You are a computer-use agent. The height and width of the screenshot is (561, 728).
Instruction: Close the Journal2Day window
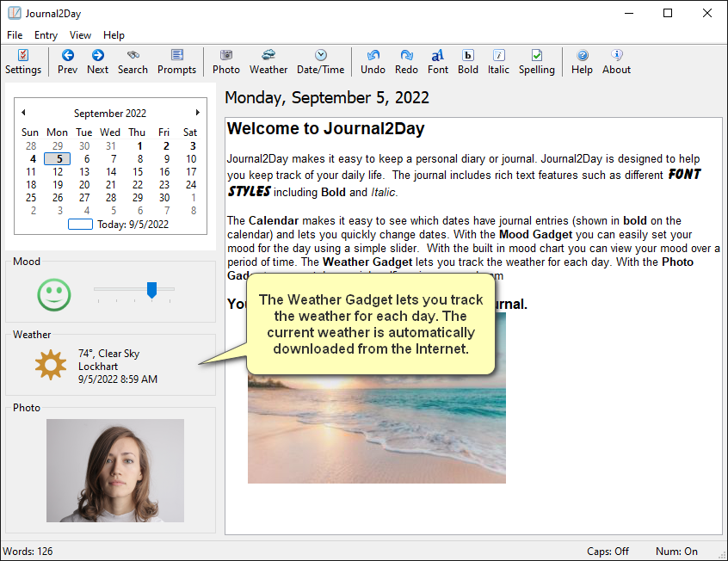pos(707,13)
